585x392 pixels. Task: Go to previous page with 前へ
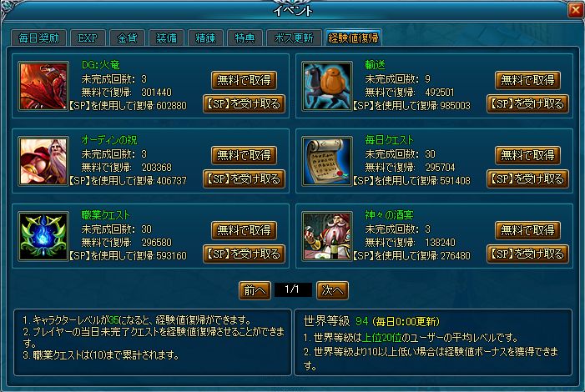click(x=255, y=290)
